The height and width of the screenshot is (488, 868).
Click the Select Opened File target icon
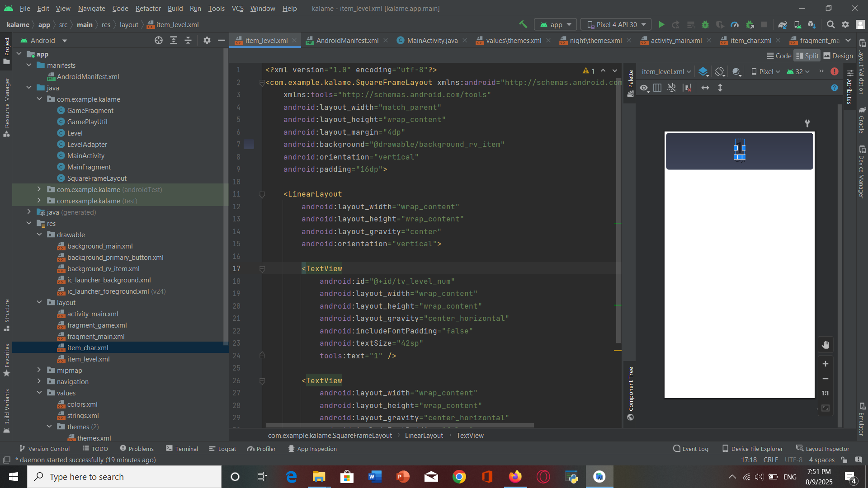coord(159,40)
